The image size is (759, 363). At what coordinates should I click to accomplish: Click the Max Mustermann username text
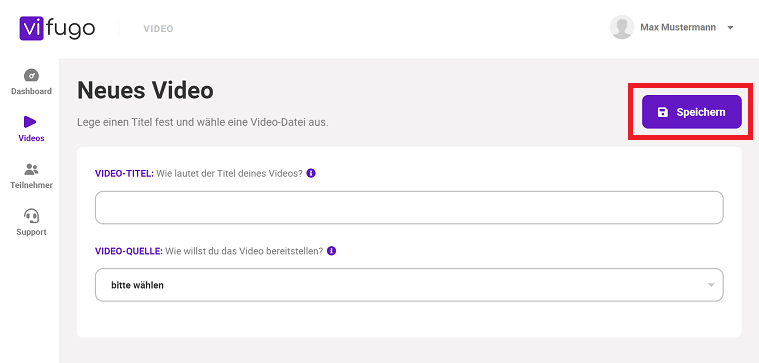click(x=678, y=28)
